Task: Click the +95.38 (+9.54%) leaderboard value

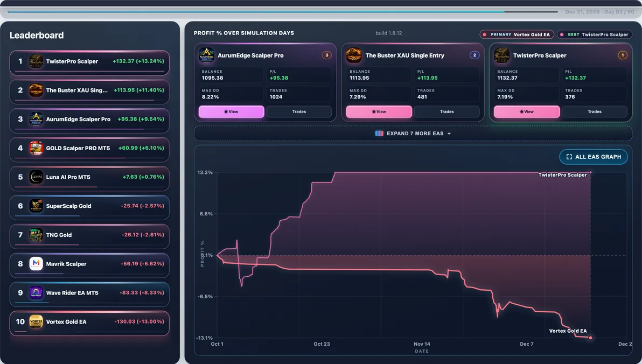Action: 141,119
